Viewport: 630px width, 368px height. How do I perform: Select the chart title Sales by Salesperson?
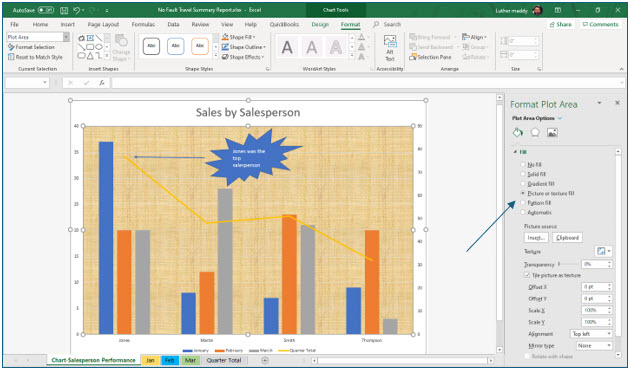click(x=248, y=112)
